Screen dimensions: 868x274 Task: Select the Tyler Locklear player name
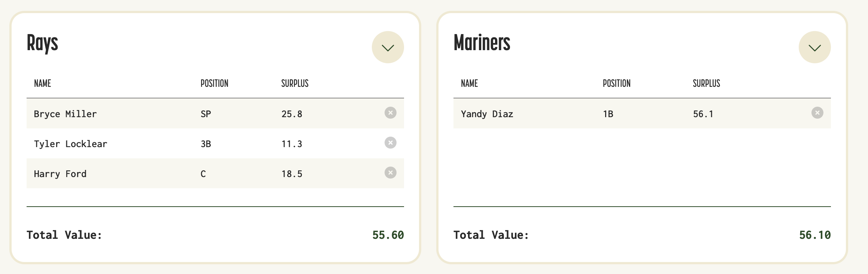click(70, 144)
